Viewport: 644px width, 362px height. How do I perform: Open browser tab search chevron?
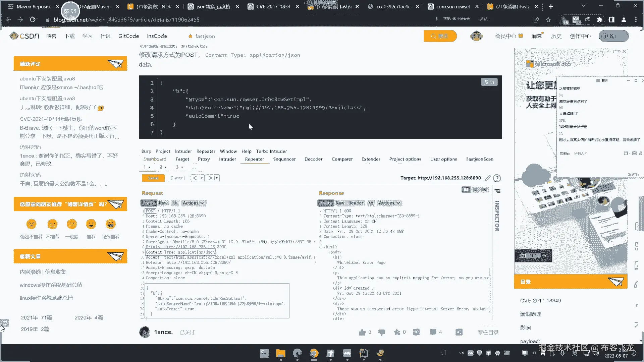583,6
